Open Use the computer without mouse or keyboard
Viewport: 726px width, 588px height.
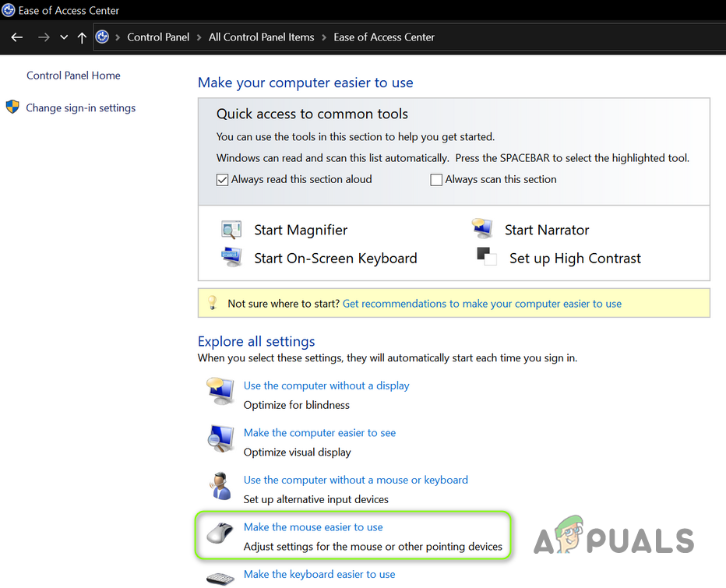[x=355, y=480]
